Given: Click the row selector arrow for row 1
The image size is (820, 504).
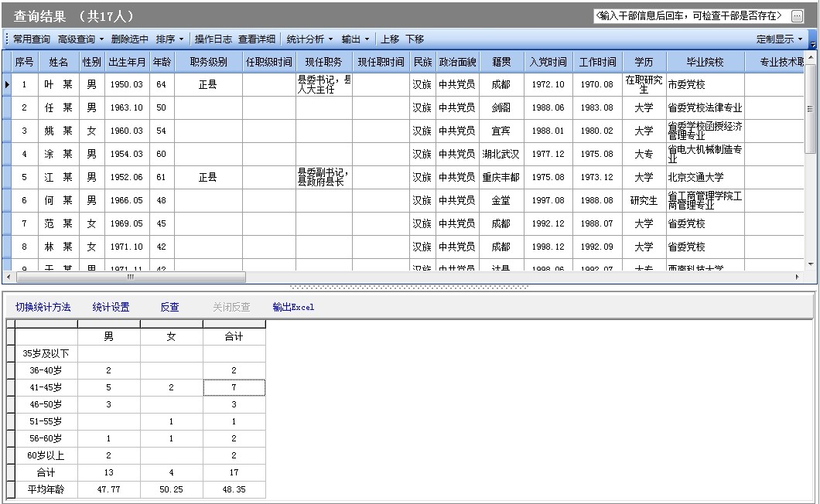Looking at the screenshot, I should (x=7, y=84).
